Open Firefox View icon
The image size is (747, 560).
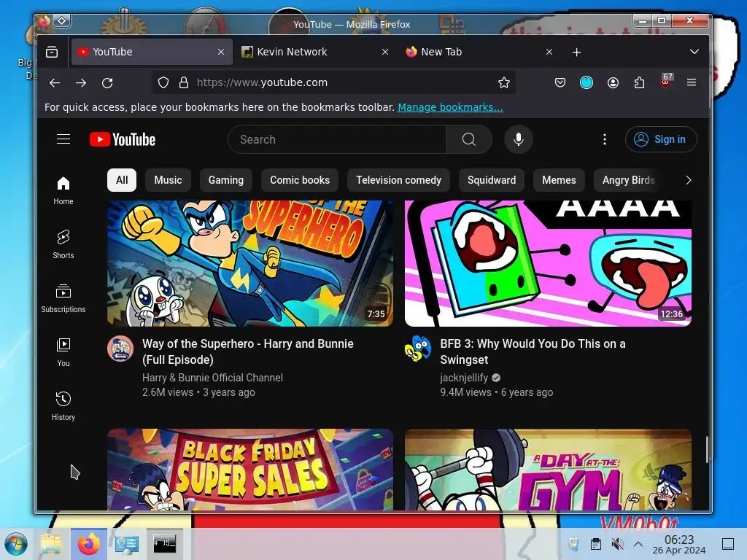[52, 52]
